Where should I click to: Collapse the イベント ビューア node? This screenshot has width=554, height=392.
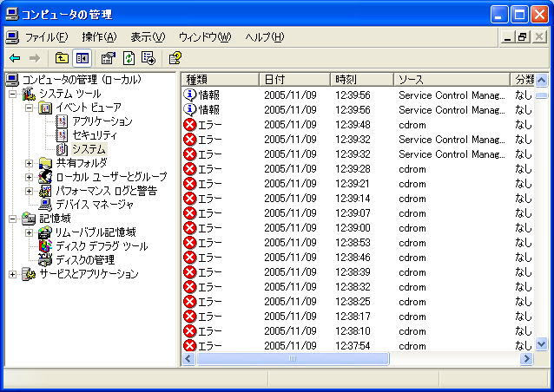(29, 108)
